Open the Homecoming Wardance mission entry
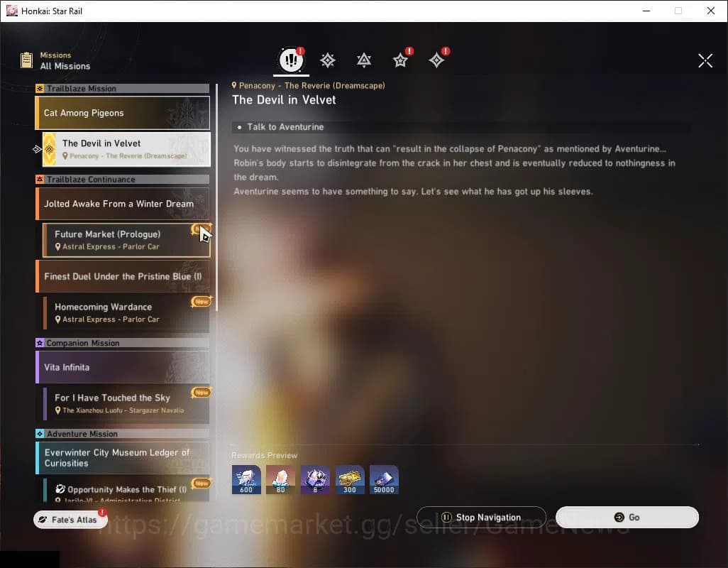Image resolution: width=728 pixels, height=568 pixels. pos(126,313)
